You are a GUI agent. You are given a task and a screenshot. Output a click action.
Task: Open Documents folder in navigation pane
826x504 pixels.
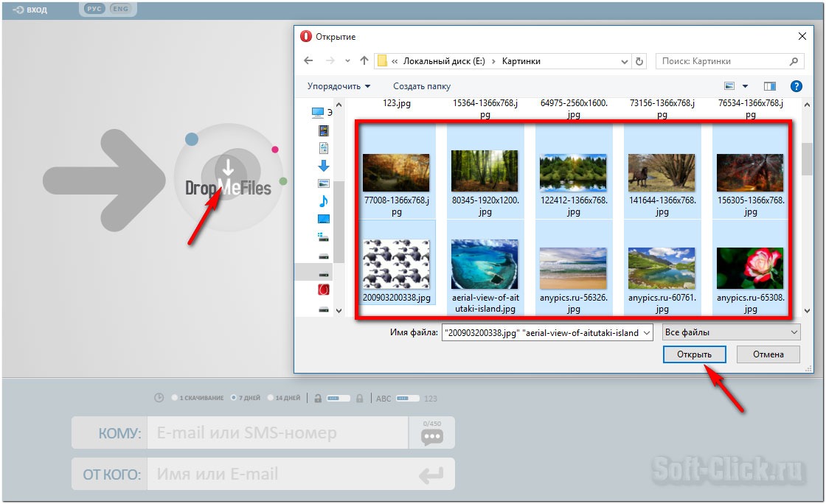pos(324,148)
